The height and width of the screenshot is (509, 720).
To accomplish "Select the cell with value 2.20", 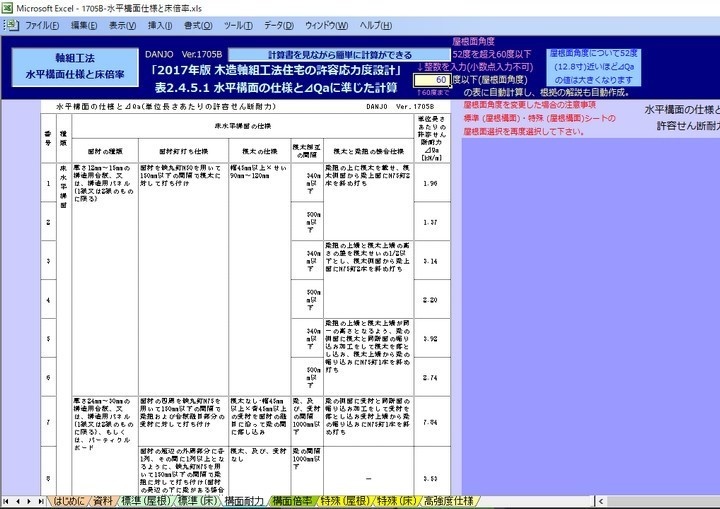I will pos(432,300).
